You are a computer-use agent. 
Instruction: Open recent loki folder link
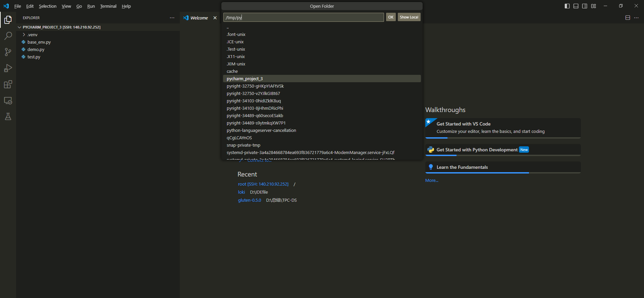click(x=241, y=192)
